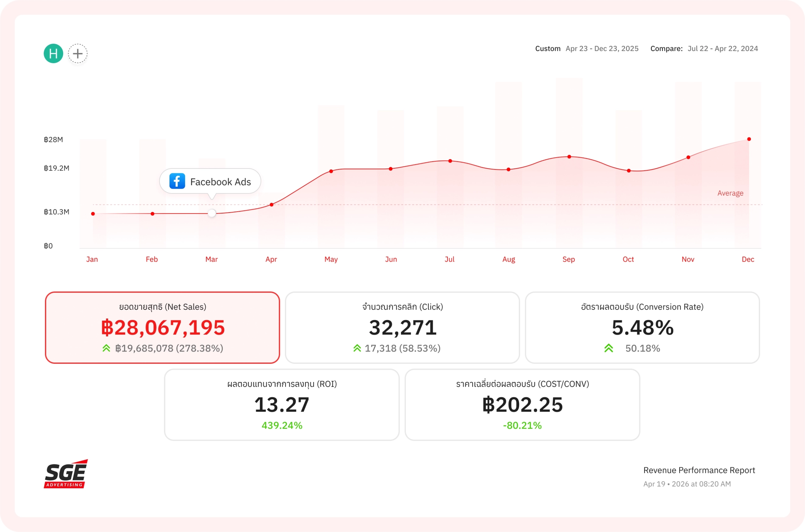Select the ROI 13.27 metric card
Image resolution: width=805 pixels, height=532 pixels.
point(282,405)
